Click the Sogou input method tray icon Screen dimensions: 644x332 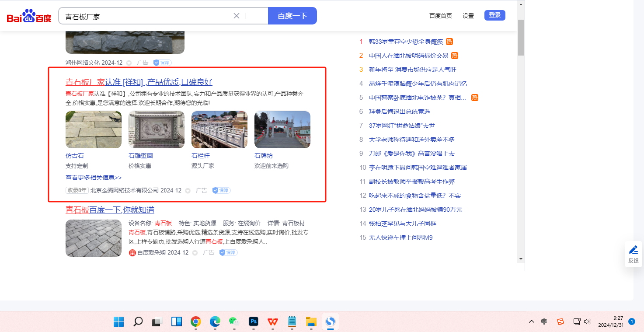(560, 322)
